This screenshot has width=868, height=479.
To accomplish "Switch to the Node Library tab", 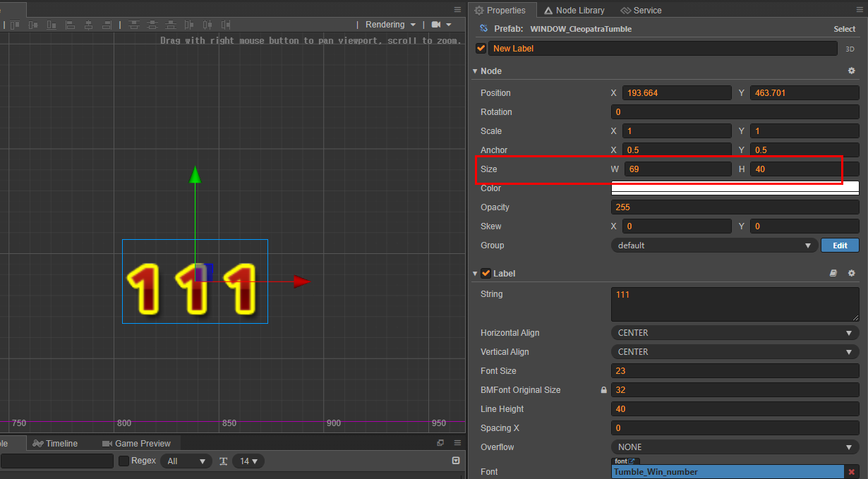I will (x=574, y=10).
